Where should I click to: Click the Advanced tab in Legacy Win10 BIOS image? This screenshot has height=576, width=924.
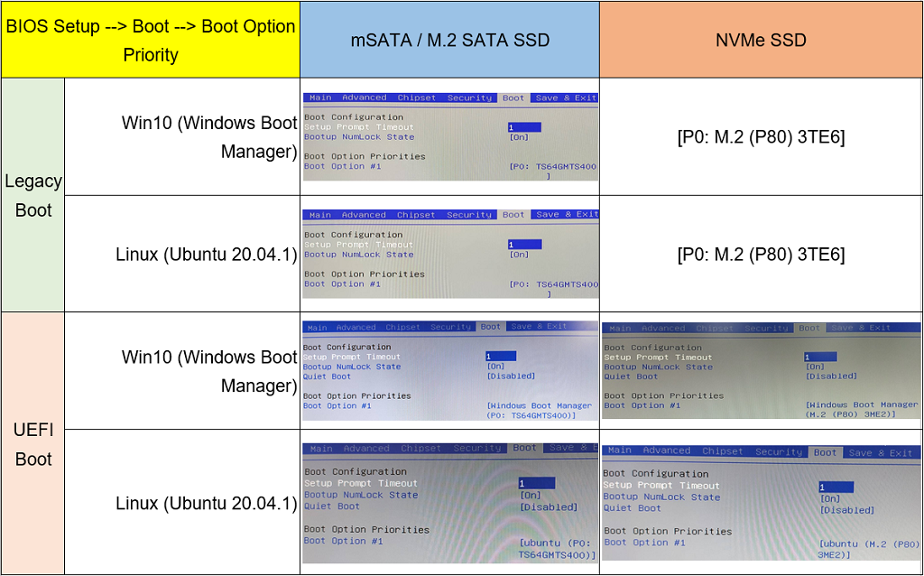[x=365, y=98]
